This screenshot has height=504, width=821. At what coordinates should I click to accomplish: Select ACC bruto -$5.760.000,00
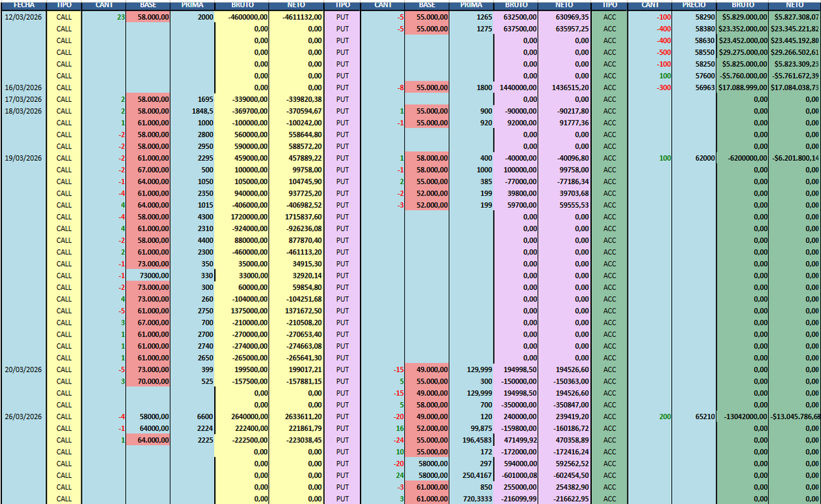tap(742, 75)
